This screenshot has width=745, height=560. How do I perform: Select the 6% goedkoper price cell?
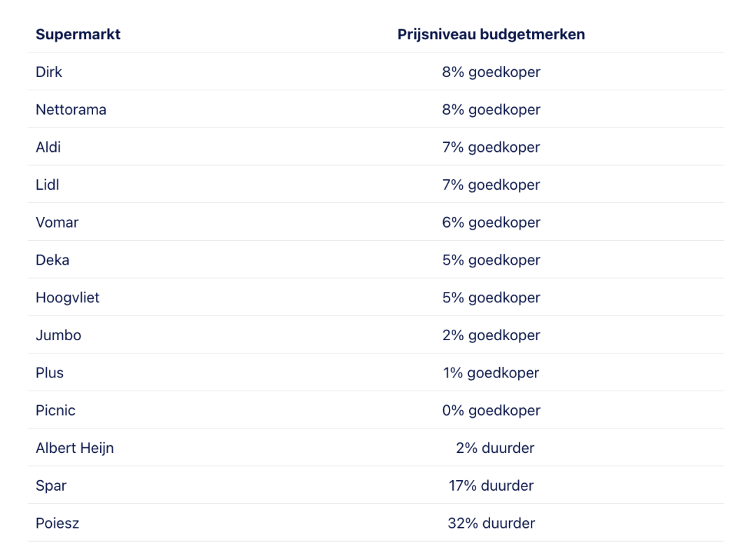(491, 223)
